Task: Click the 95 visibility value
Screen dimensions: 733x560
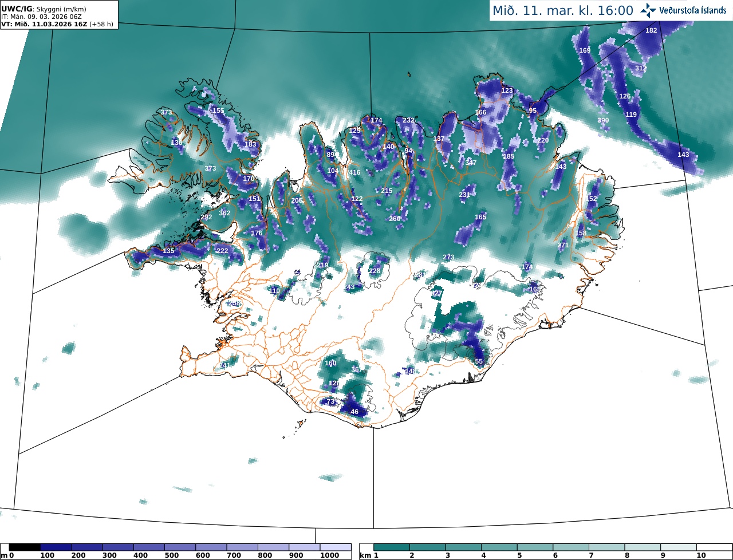Action: tap(533, 111)
